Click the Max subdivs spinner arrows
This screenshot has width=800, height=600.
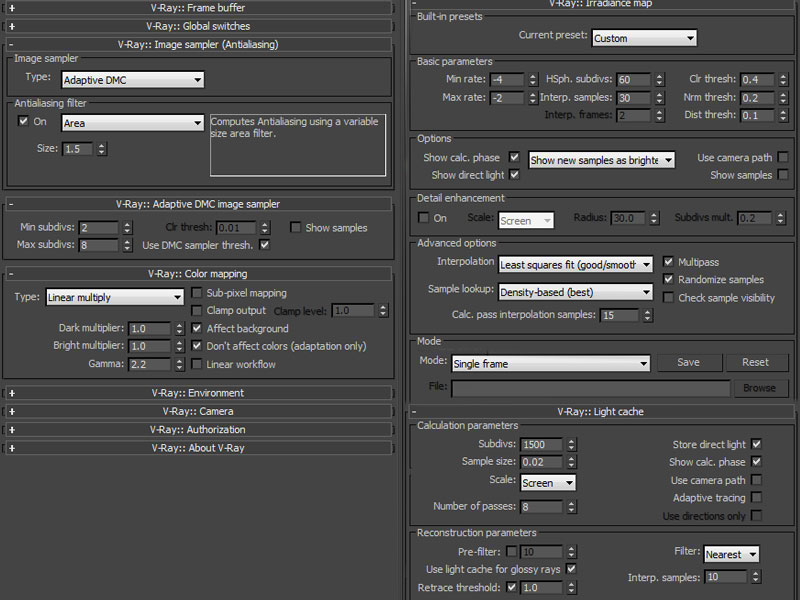click(128, 245)
